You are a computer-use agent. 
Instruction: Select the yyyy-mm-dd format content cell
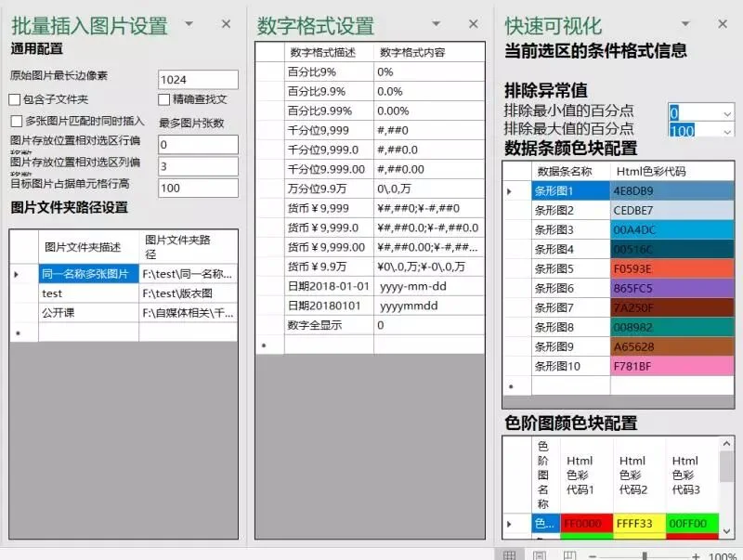tap(429, 286)
